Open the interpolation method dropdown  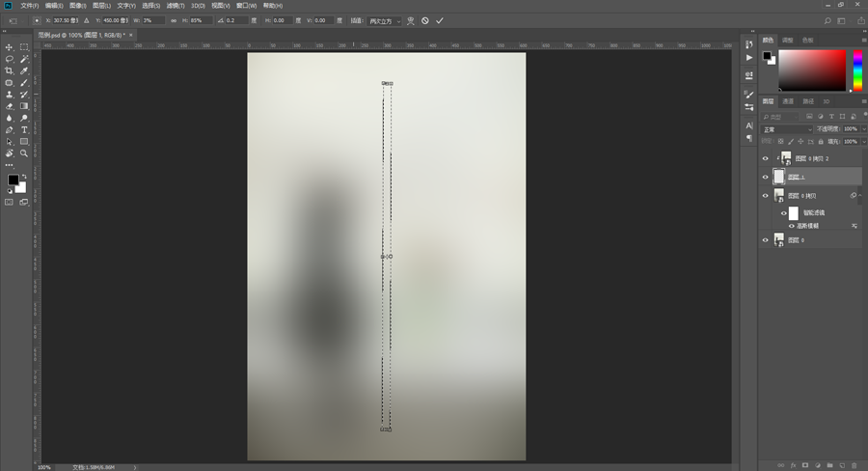pyautogui.click(x=386, y=20)
